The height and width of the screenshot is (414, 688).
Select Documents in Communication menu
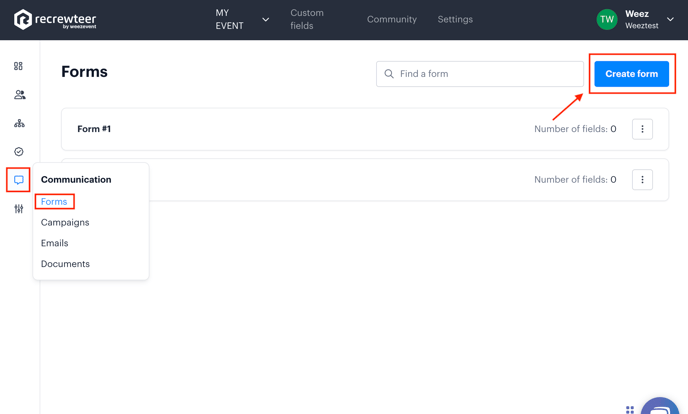point(65,264)
